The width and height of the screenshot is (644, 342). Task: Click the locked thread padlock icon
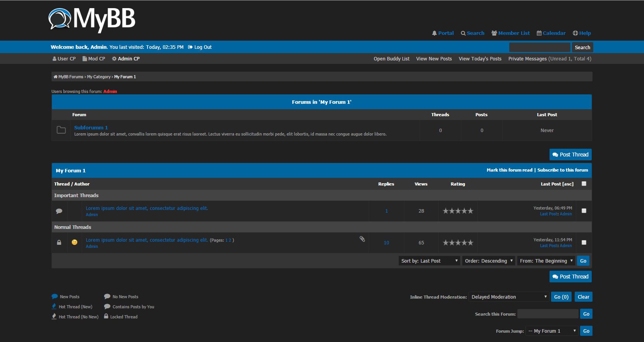point(59,242)
